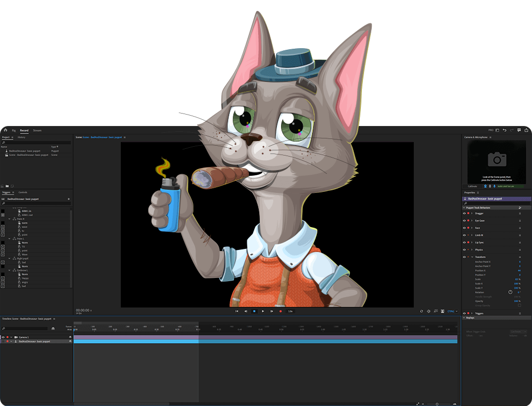Viewport: 532px width, 406px height.
Task: Jump to start of the timeline
Action: tap(237, 311)
